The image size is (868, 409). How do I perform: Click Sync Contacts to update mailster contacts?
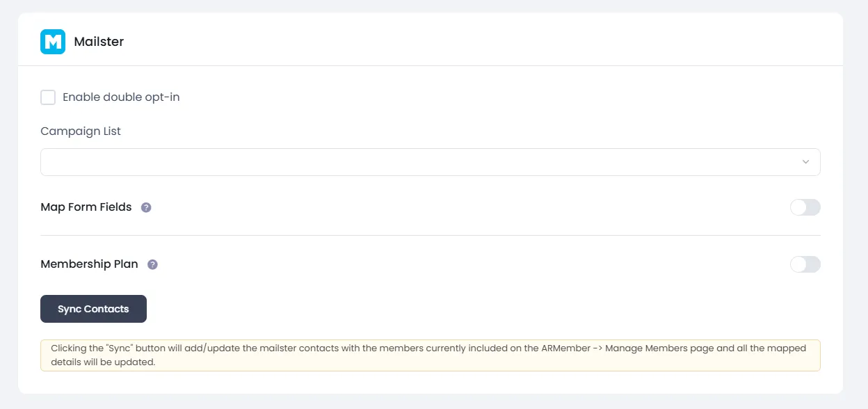coord(93,308)
